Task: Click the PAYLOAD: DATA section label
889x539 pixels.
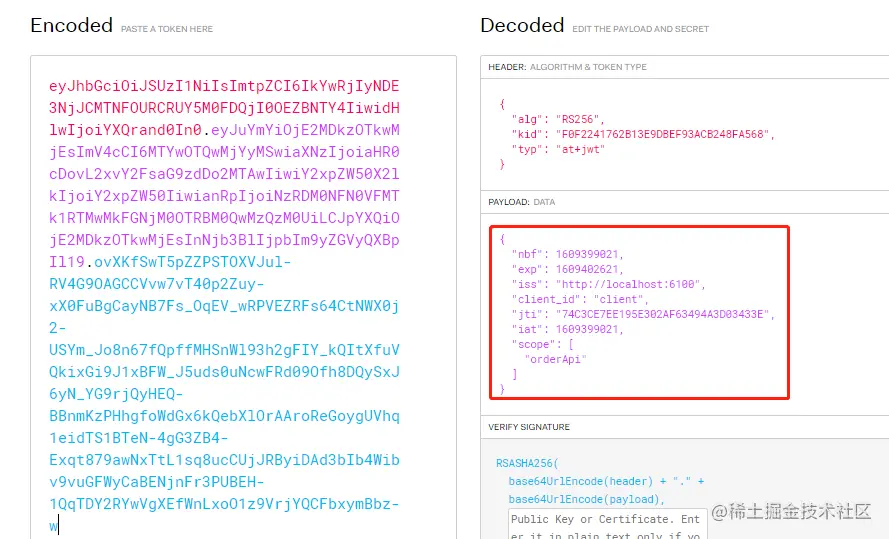Action: pos(521,202)
